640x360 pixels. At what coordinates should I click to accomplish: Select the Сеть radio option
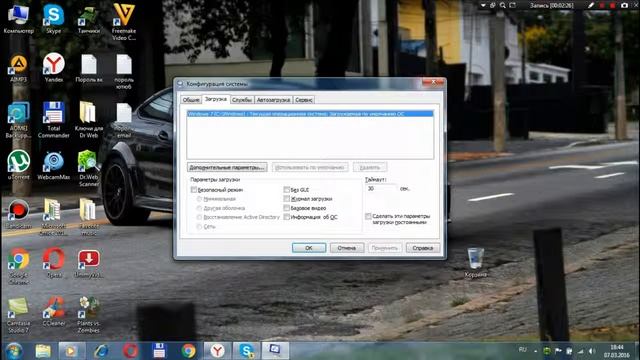(x=199, y=227)
